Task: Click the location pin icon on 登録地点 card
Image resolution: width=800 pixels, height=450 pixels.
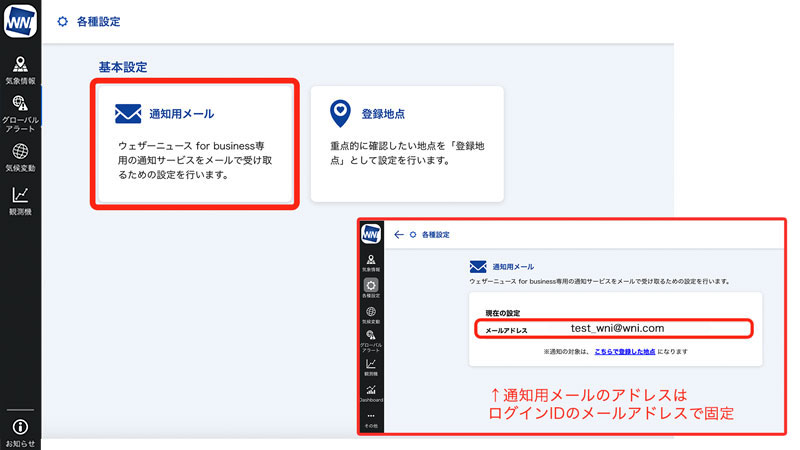Action: pyautogui.click(x=341, y=114)
